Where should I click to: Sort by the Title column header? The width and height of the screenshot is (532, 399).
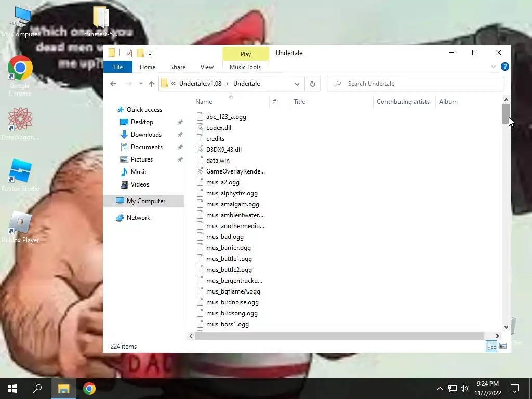[x=299, y=102]
